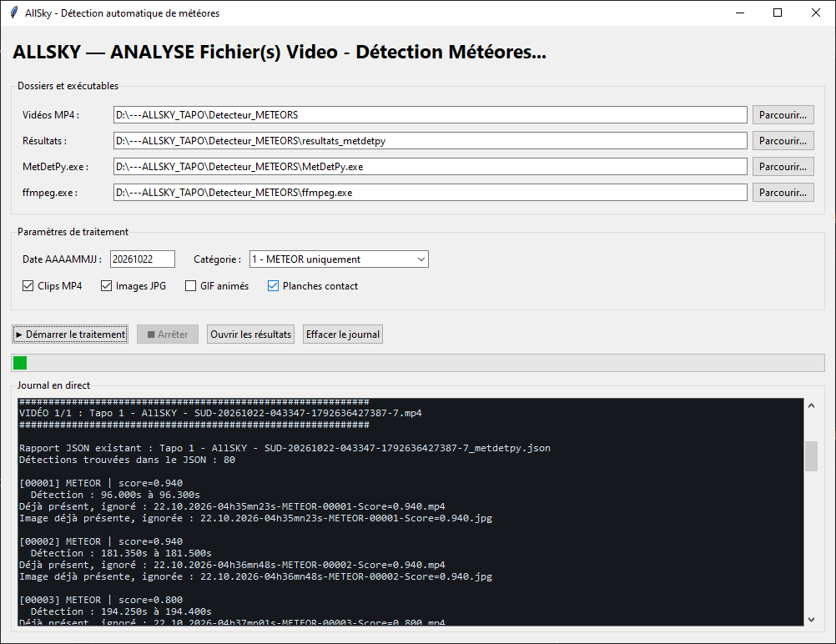This screenshot has width=836, height=644.
Task: Click log line starting "Rapport JSON existant"
Action: pos(285,448)
